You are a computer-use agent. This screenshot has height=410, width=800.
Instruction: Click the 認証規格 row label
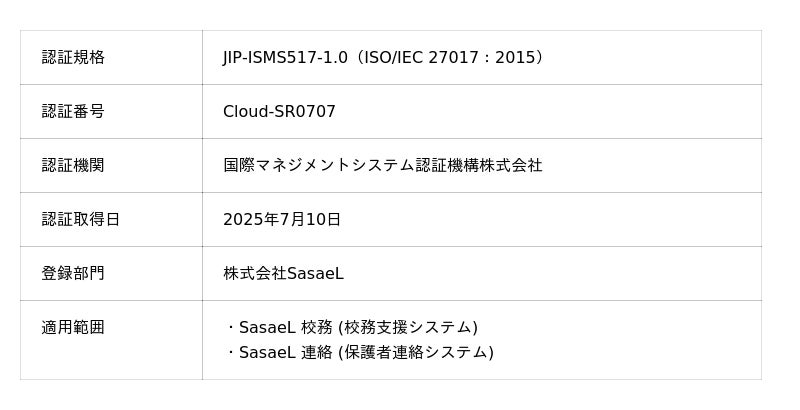click(x=73, y=58)
